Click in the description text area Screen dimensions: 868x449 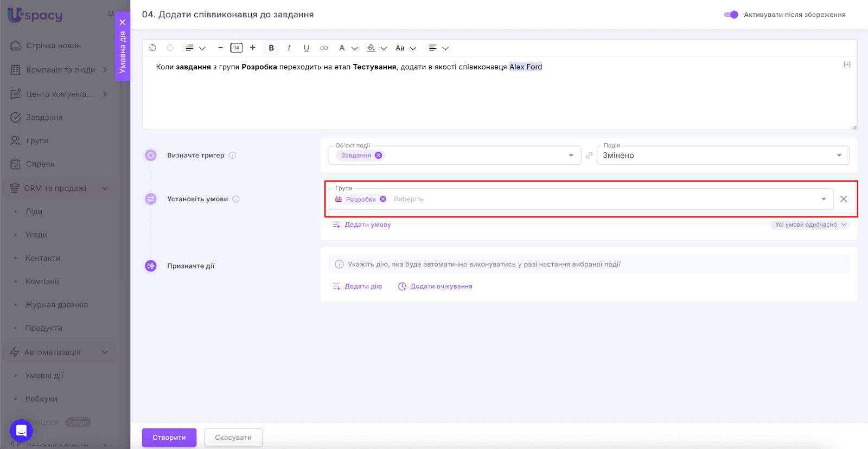point(499,98)
